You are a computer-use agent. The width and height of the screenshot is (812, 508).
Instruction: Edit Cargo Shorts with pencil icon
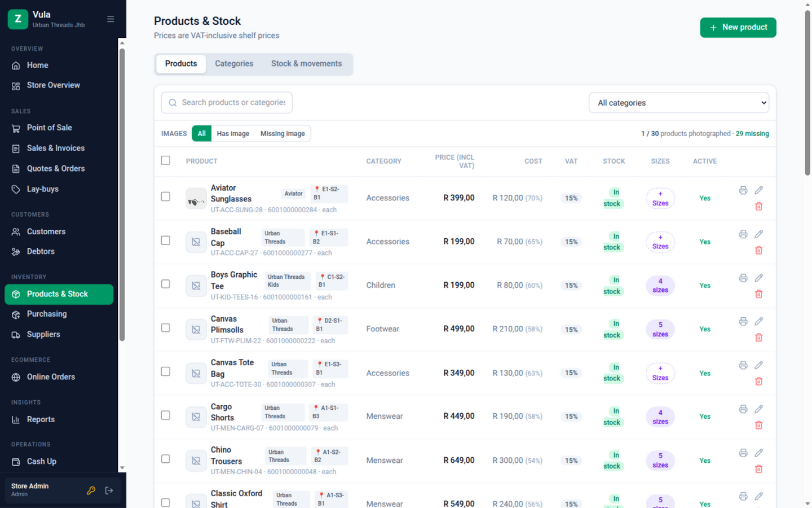pyautogui.click(x=759, y=409)
